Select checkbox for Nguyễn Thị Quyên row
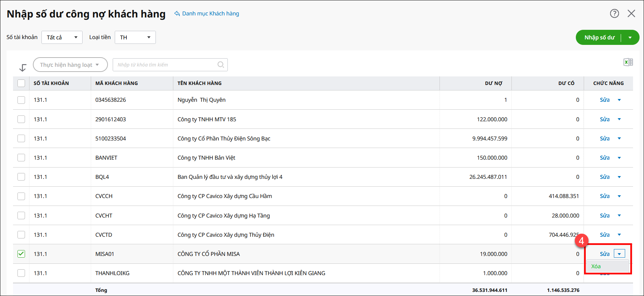The image size is (644, 296). [x=21, y=100]
